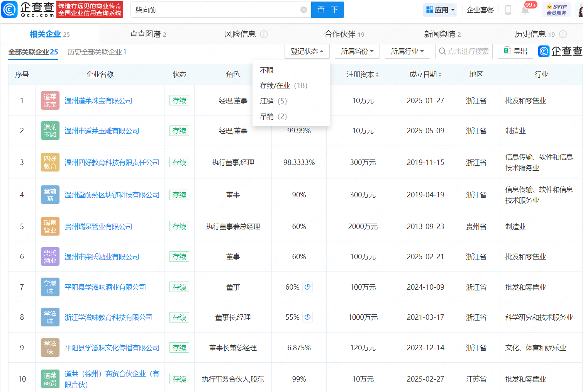Click the 江苏省 region cell

pyautogui.click(x=476, y=379)
